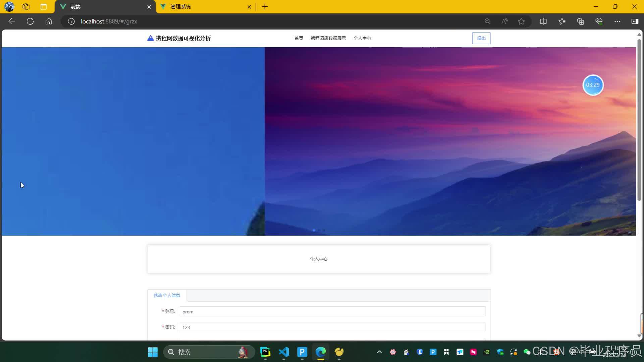Add page to favorites star icon
The height and width of the screenshot is (362, 644).
click(x=521, y=21)
